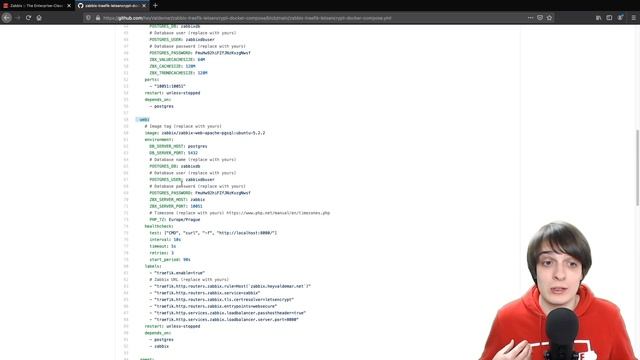Click 'traefik.enable=true' label line

[177, 273]
